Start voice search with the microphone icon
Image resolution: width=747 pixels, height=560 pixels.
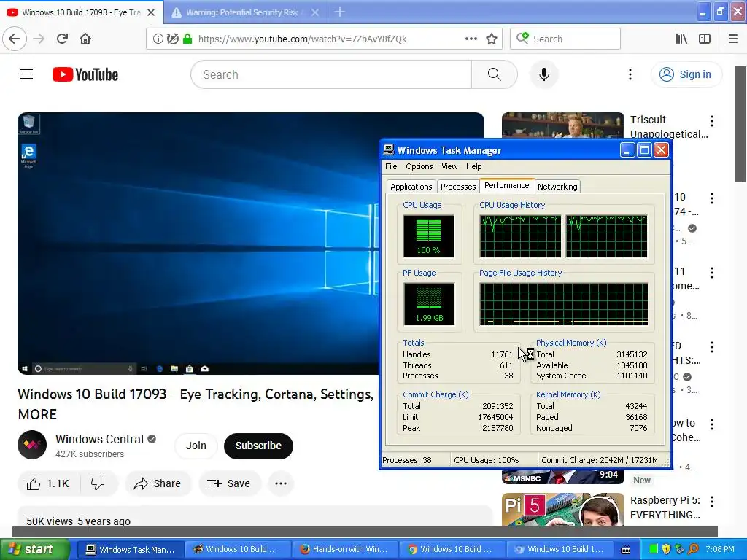coord(544,74)
